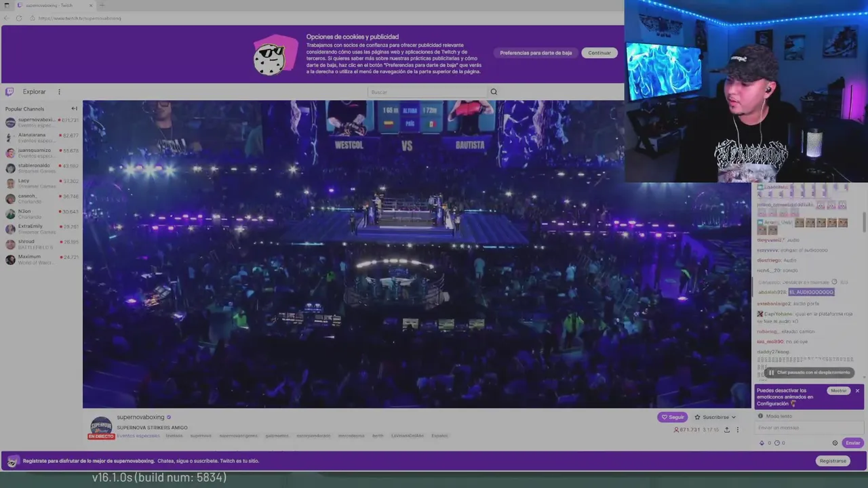Click the bits icon below the chat input

coord(762,443)
